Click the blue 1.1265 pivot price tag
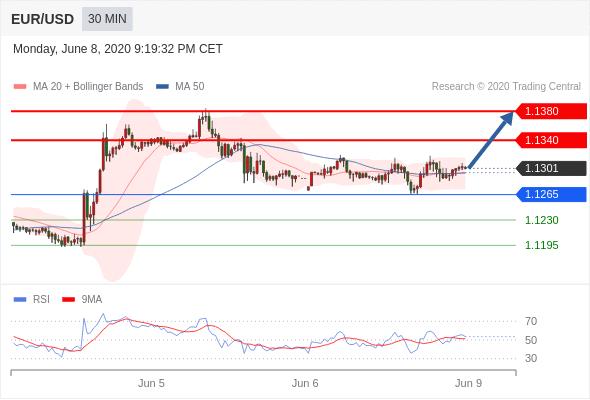Image resolution: width=590 pixels, height=400 pixels. click(x=551, y=195)
